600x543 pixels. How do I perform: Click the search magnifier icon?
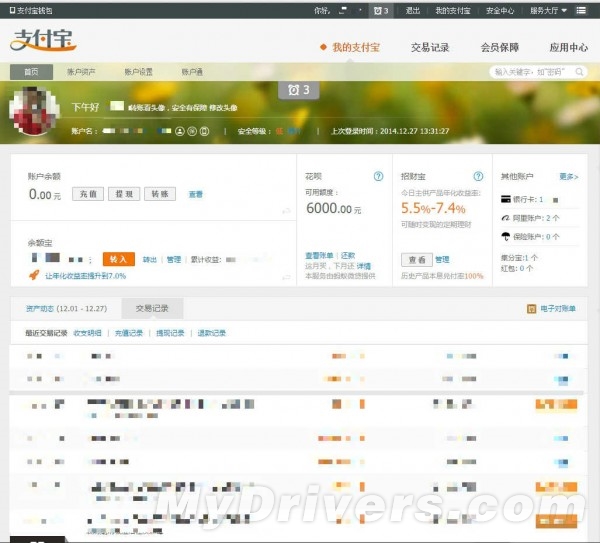click(x=579, y=72)
